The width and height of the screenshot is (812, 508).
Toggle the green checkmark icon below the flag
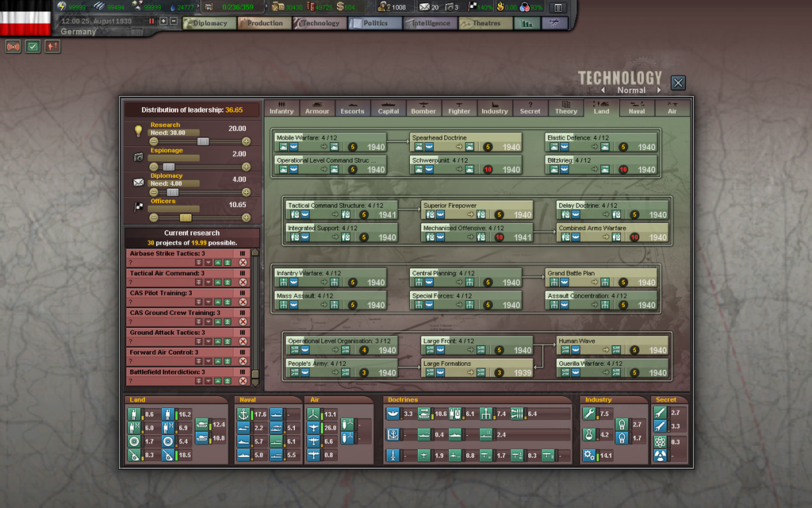pyautogui.click(x=33, y=47)
